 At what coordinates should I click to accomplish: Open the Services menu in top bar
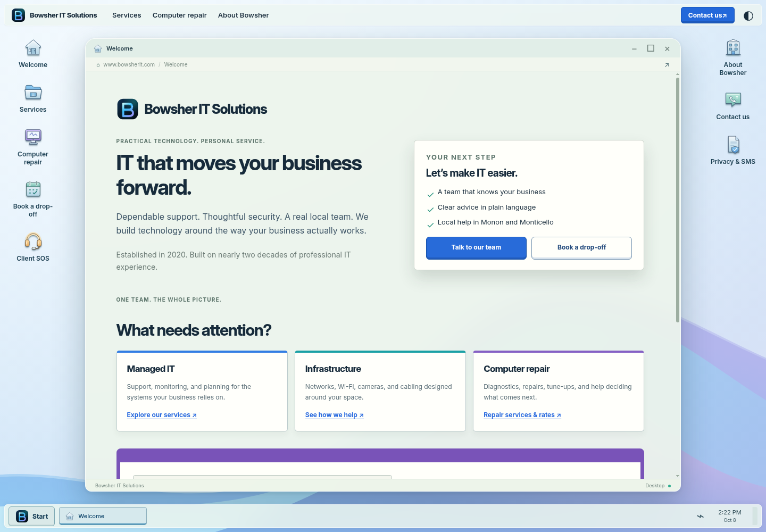[x=127, y=15]
